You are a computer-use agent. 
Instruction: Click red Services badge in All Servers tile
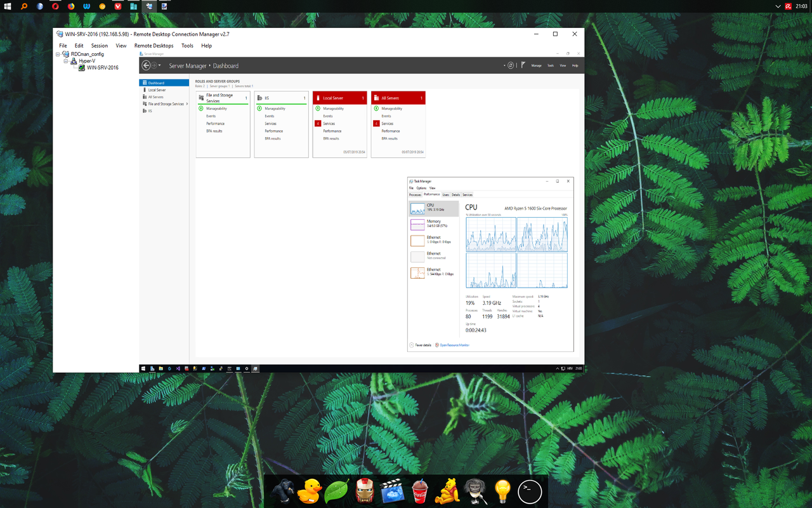pyautogui.click(x=376, y=123)
